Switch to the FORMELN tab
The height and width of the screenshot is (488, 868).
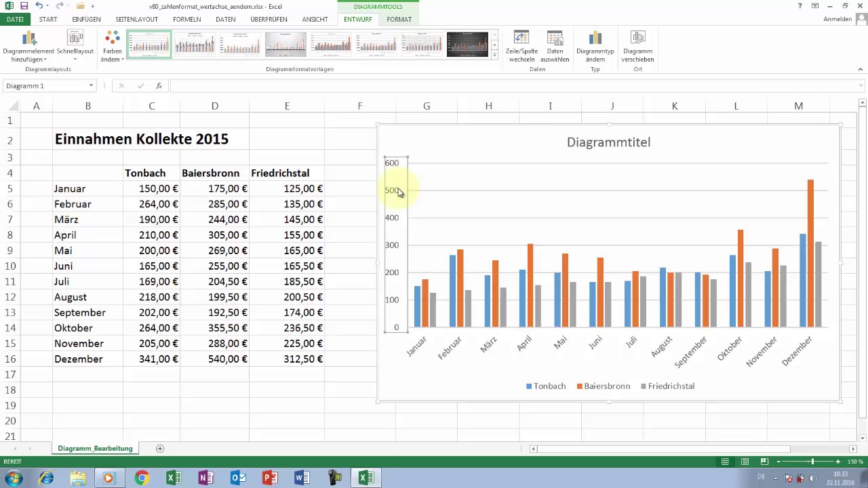click(186, 20)
